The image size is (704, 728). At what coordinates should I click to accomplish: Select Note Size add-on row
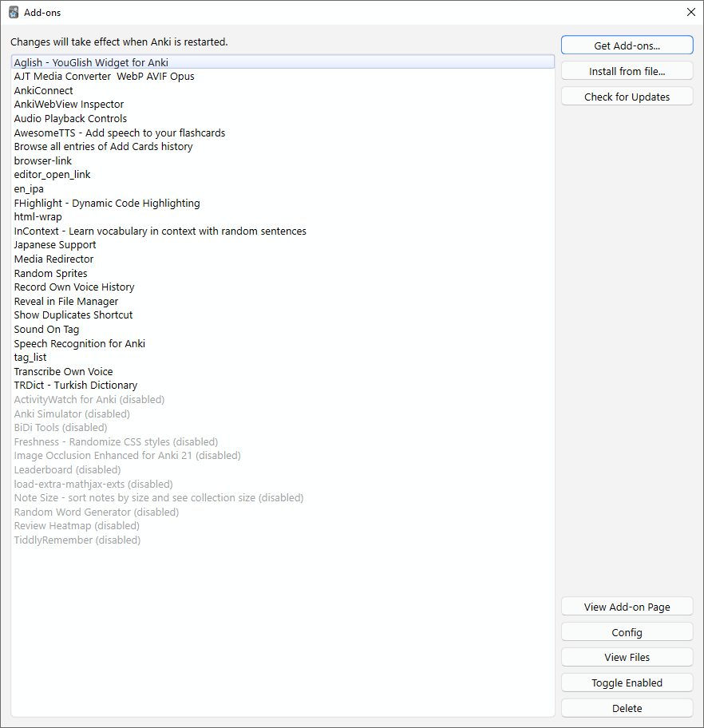[283, 498]
